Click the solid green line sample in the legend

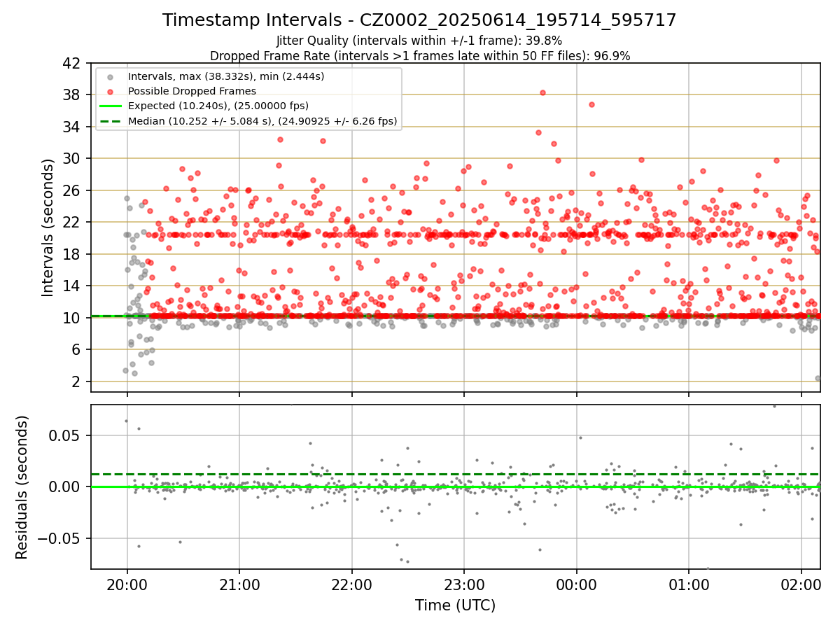[x=112, y=106]
